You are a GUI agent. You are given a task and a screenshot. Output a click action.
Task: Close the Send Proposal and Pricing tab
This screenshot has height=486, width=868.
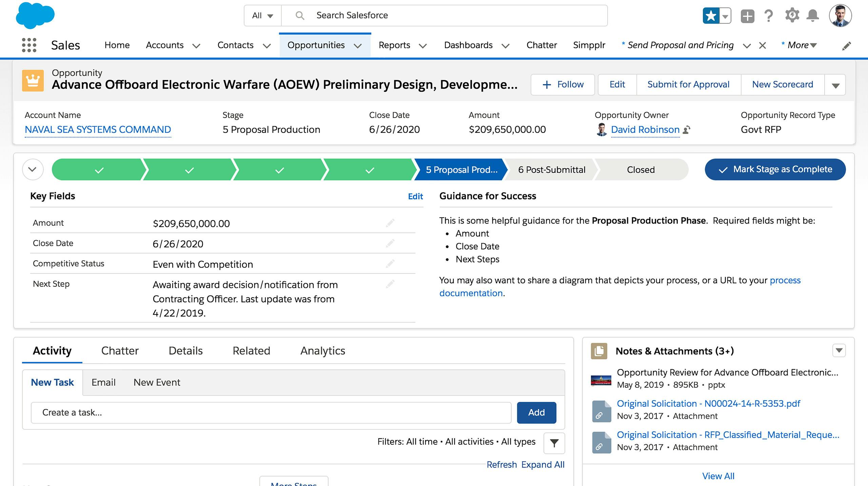[x=763, y=45]
